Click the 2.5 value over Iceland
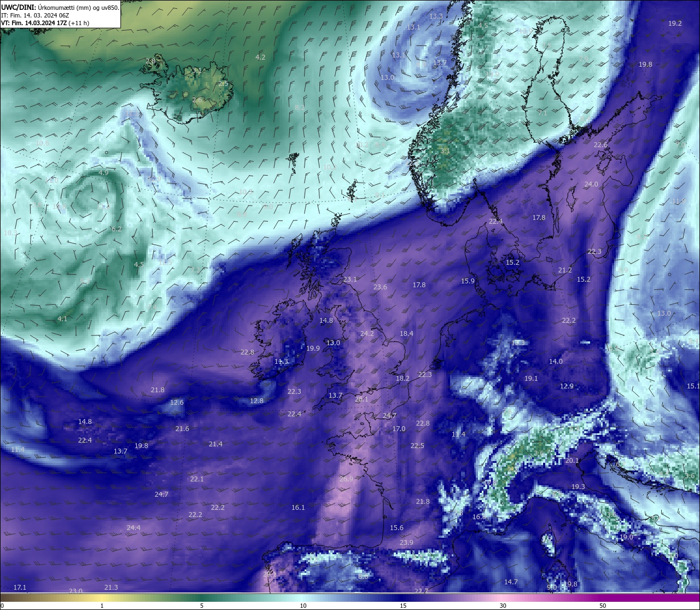Image resolution: width=700 pixels, height=610 pixels. click(223, 84)
